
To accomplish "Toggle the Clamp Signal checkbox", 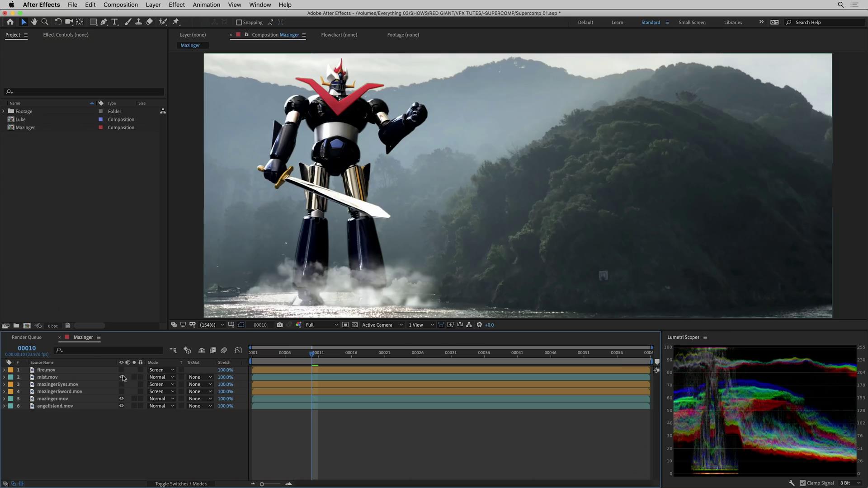I will tap(803, 483).
